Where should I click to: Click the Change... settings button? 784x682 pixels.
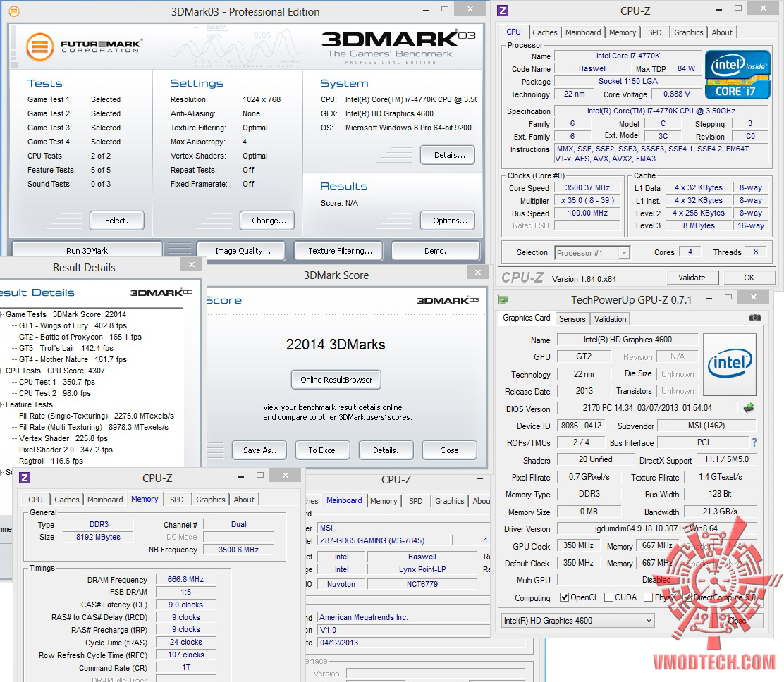tap(267, 221)
